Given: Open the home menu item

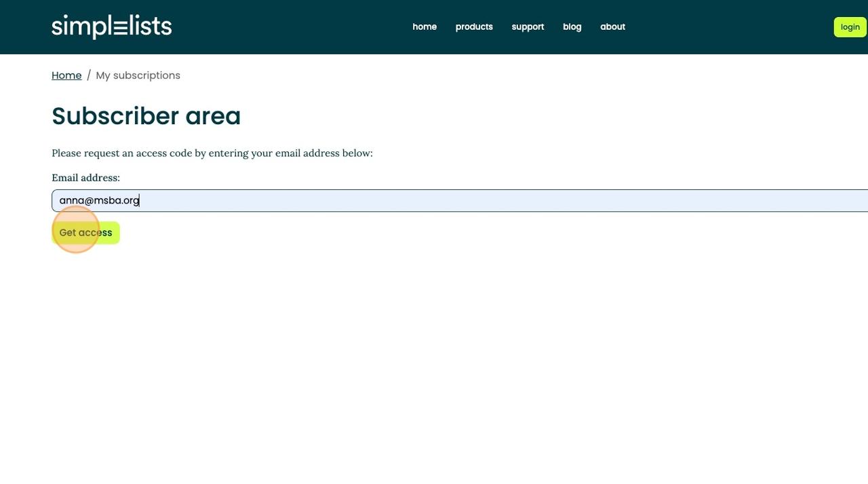Looking at the screenshot, I should point(425,26).
